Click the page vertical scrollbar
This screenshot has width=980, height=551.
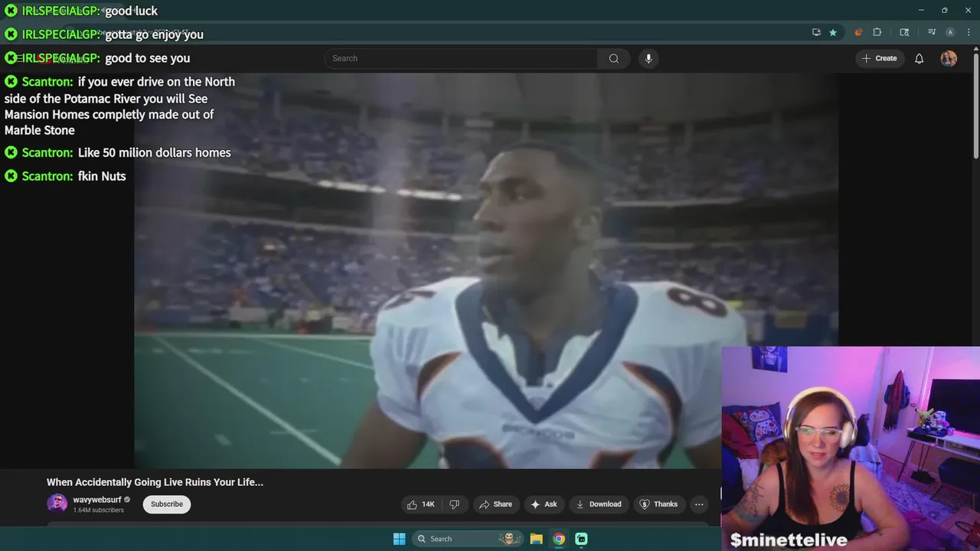click(975, 107)
